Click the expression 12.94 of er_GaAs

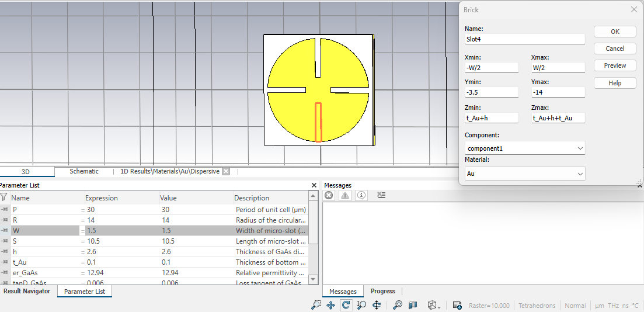click(95, 272)
